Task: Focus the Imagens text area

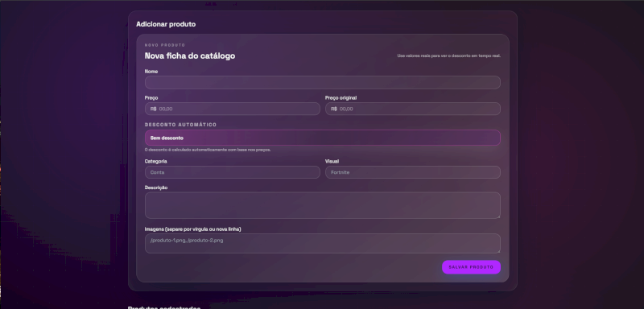Action: (323, 243)
